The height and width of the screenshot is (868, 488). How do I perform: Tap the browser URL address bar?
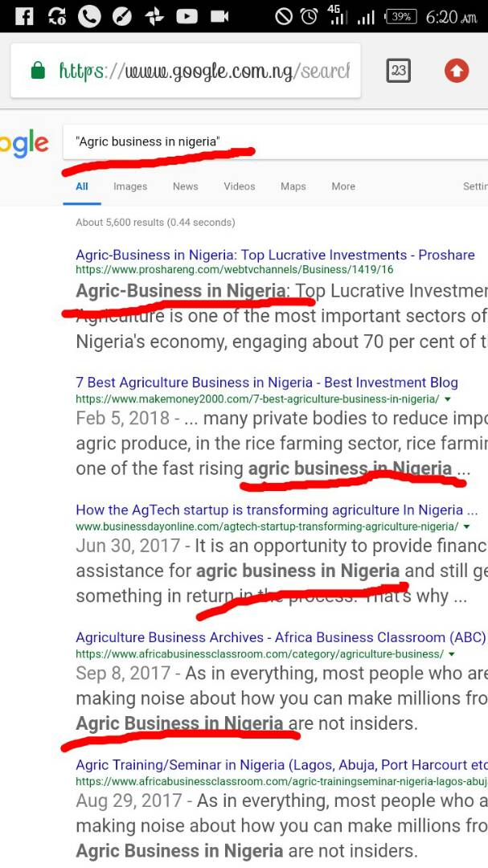186,71
